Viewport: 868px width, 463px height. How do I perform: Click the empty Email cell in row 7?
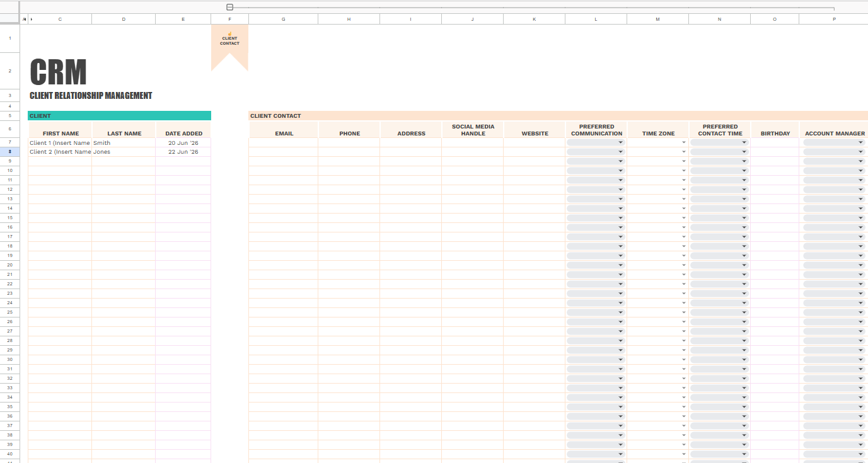click(x=284, y=143)
